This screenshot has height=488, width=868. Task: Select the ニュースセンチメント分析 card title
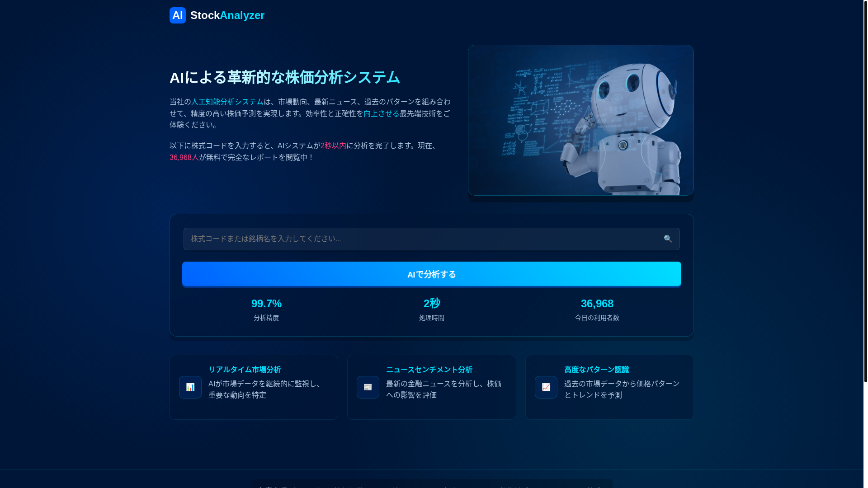pos(429,370)
